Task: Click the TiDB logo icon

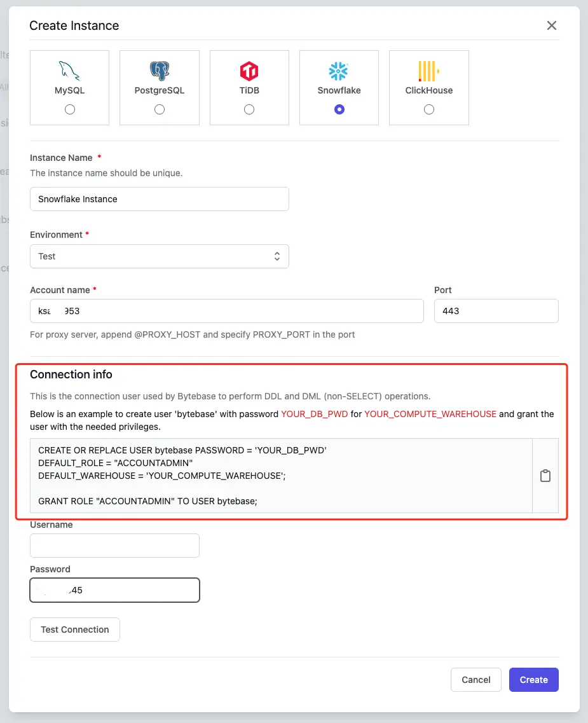Action: tap(249, 71)
